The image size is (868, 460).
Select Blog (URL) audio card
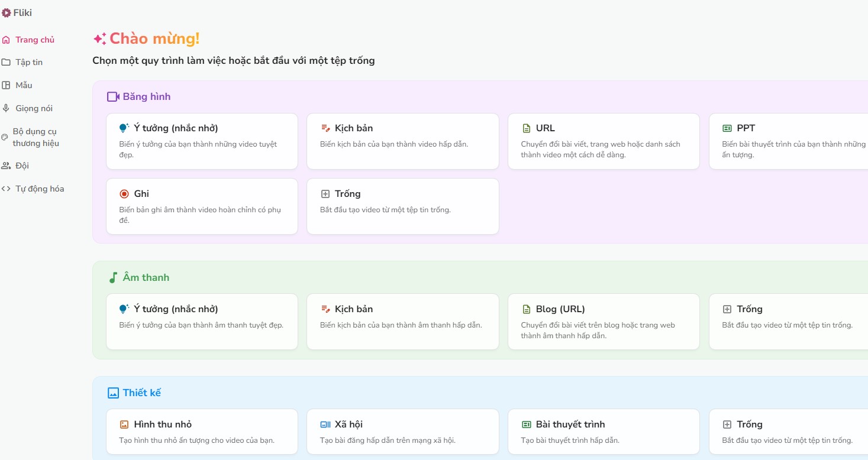(x=604, y=322)
